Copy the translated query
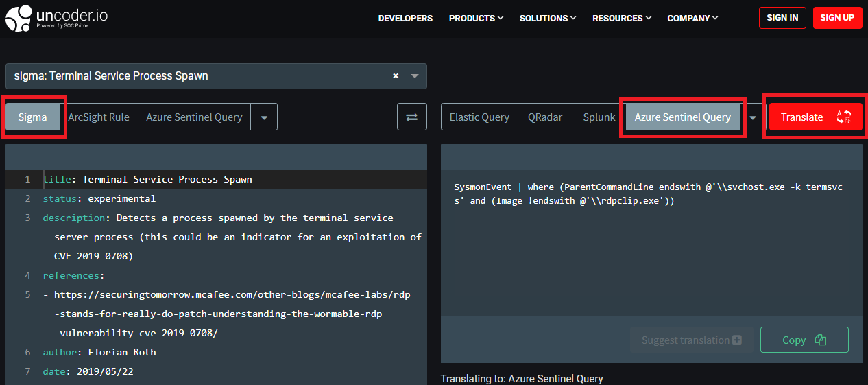The width and height of the screenshot is (868, 385). pyautogui.click(x=804, y=340)
